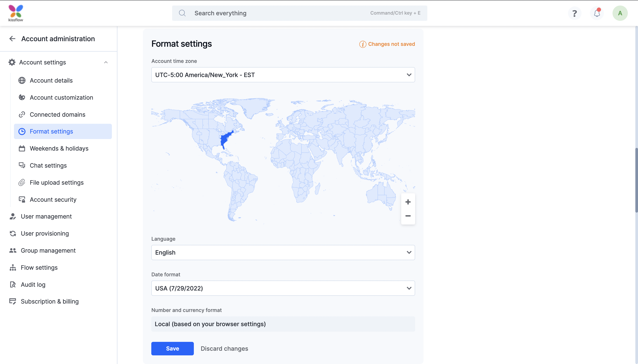Click the Number and currency format field
This screenshot has height=364, width=638.
click(x=283, y=324)
